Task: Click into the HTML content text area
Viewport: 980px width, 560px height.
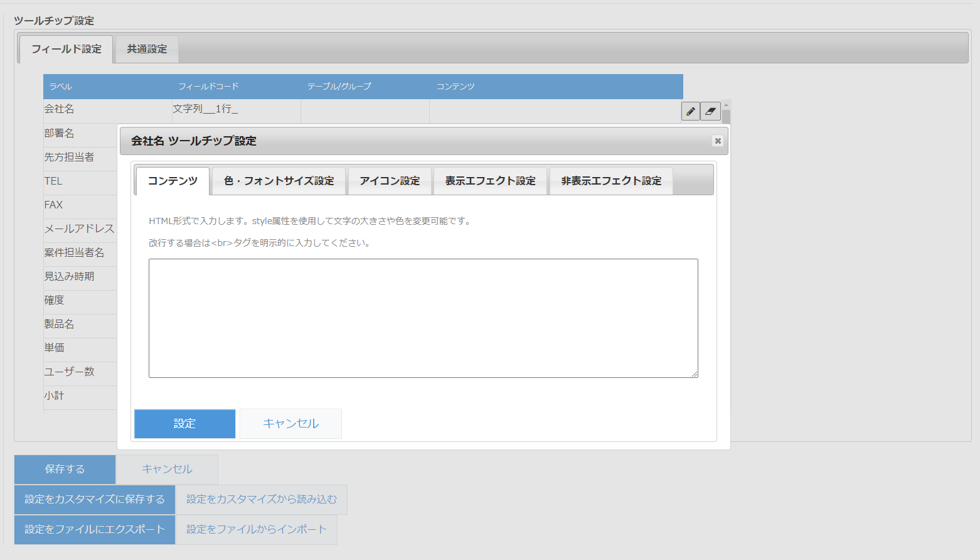Action: pos(423,318)
